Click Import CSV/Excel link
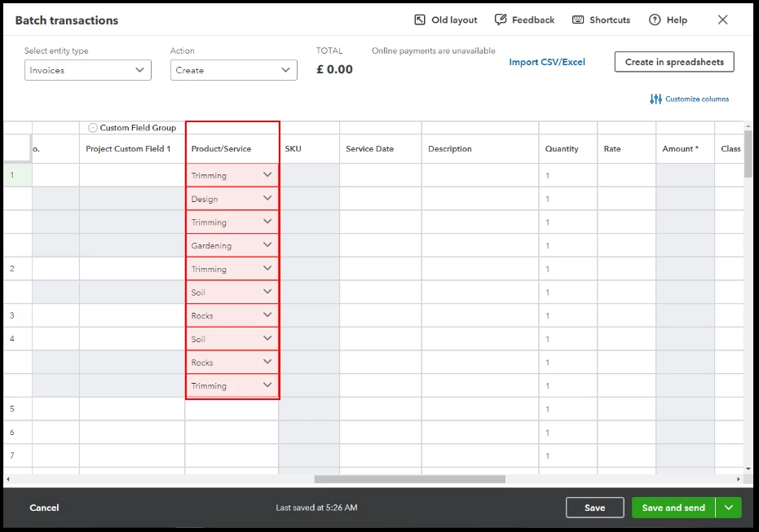This screenshot has height=532, width=759. [547, 62]
